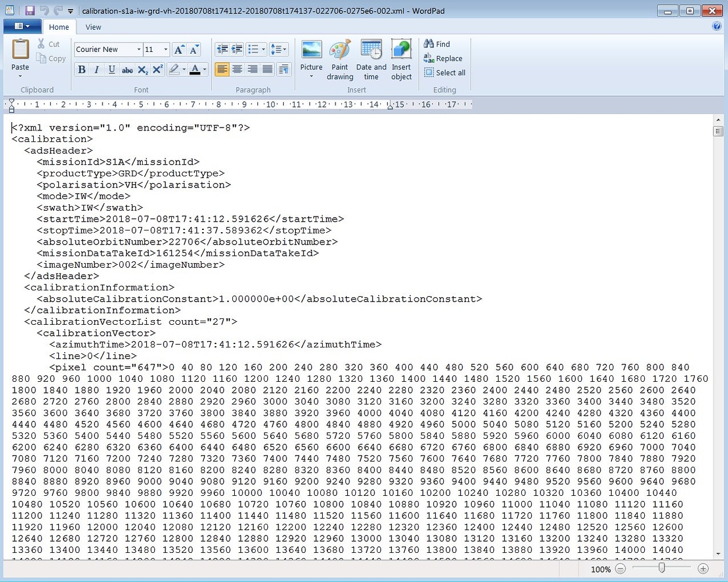The width and height of the screenshot is (728, 582).
Task: Align text right
Action: [252, 70]
